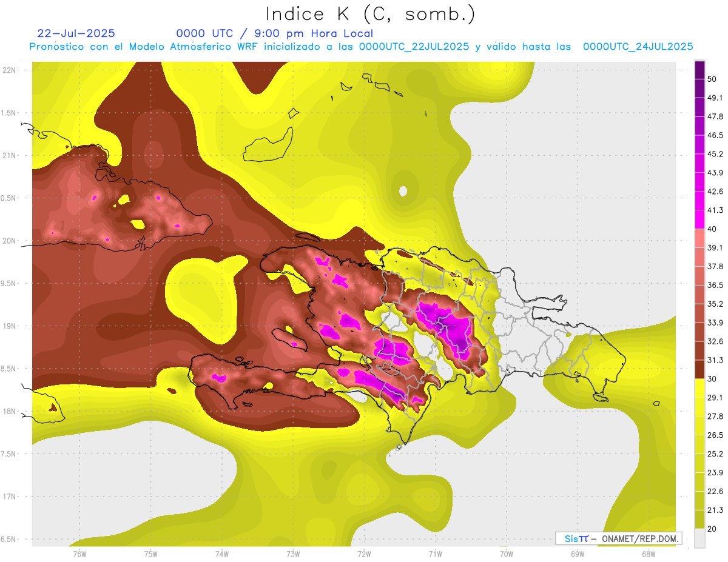Click the colorbar value "49.1"
Screen dimensions: 728x562
coord(715,98)
